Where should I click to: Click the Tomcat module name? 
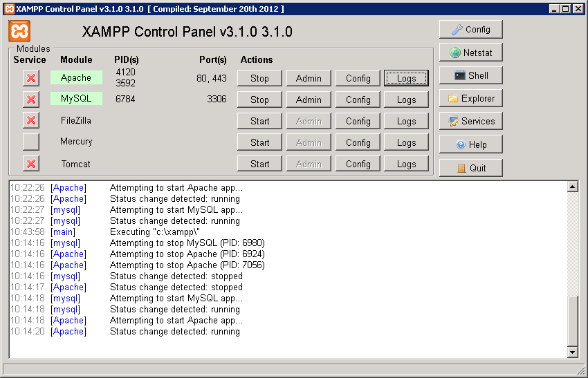tap(76, 164)
